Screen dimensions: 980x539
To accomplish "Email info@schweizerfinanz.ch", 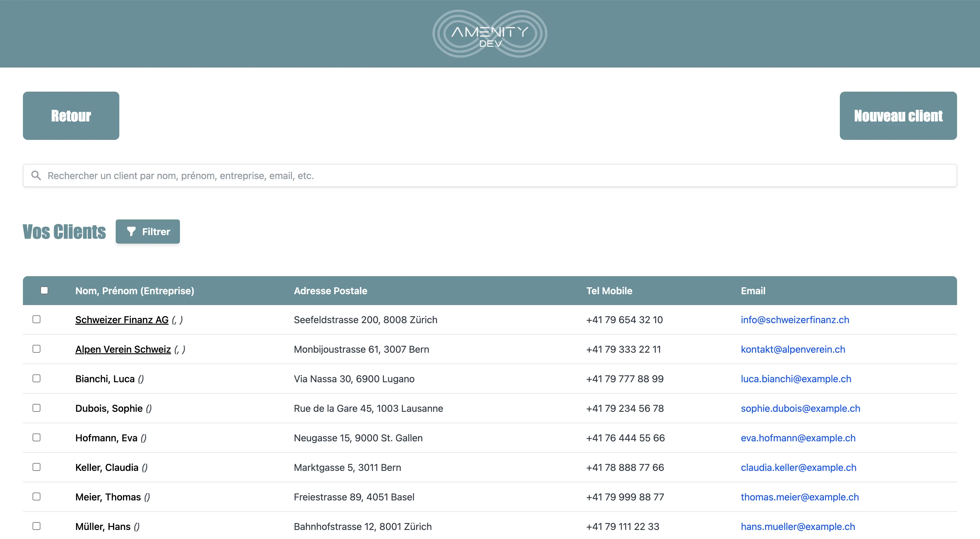I will pyautogui.click(x=795, y=319).
